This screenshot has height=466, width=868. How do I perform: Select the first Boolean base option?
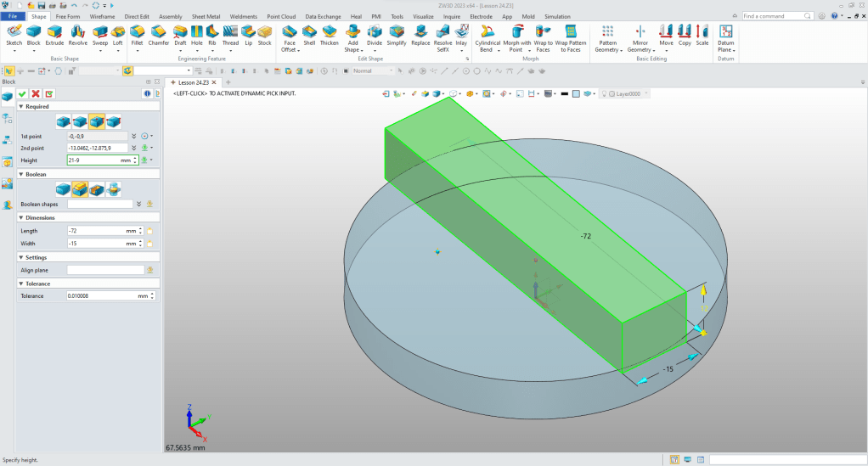click(63, 188)
